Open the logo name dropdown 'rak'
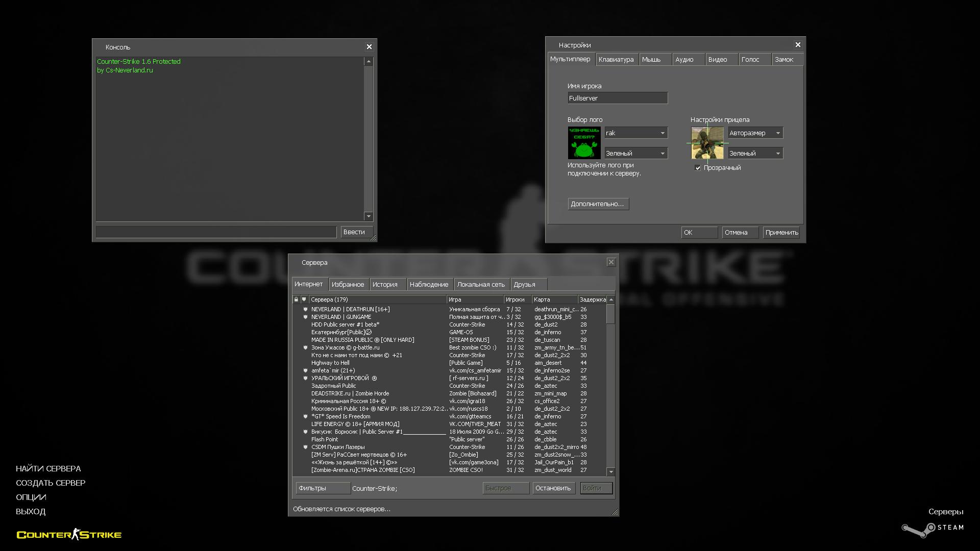Viewport: 980px width, 551px height. coord(636,133)
